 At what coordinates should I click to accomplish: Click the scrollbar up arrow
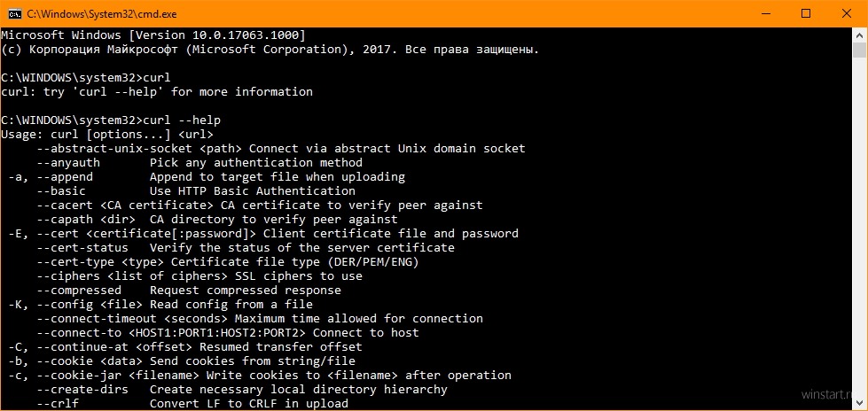[x=859, y=35]
